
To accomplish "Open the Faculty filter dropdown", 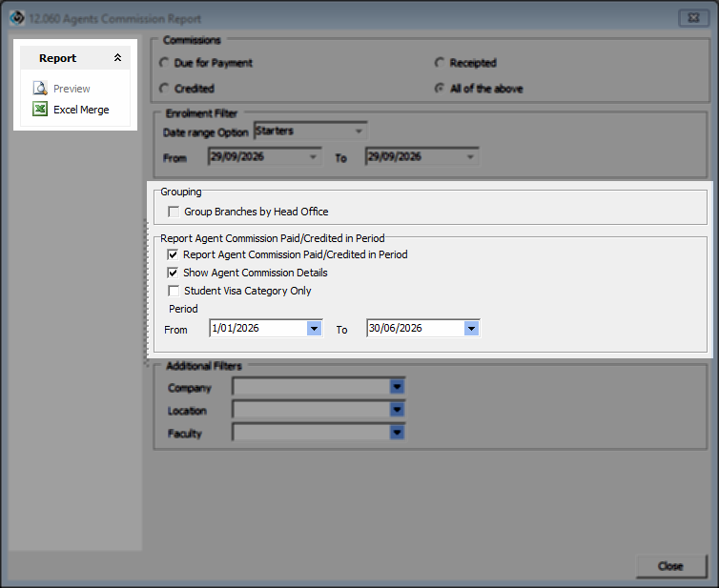I will tap(397, 432).
